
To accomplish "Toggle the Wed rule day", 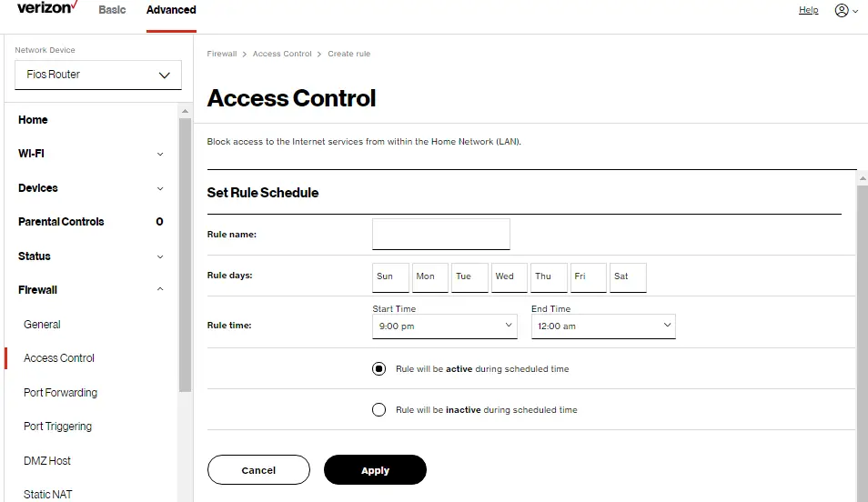I will tap(510, 276).
